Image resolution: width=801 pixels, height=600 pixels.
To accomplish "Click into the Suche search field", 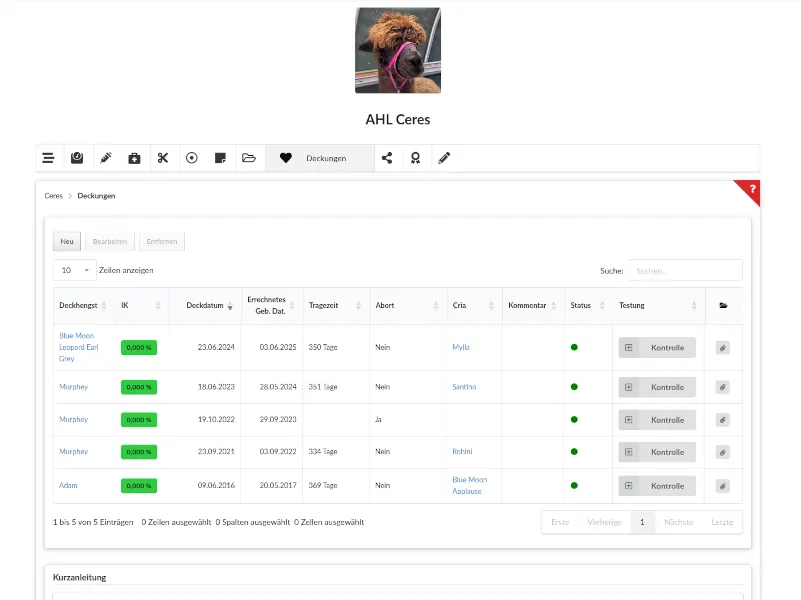I will (685, 270).
